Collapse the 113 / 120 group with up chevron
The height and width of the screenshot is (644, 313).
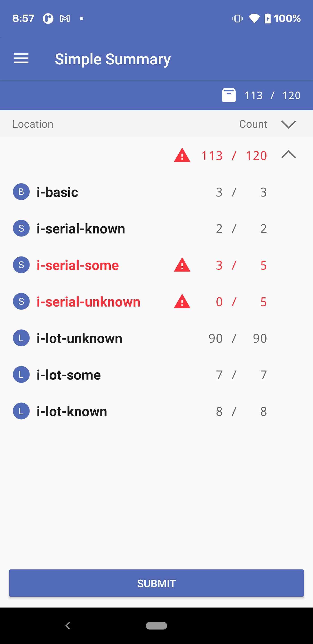[x=288, y=155]
